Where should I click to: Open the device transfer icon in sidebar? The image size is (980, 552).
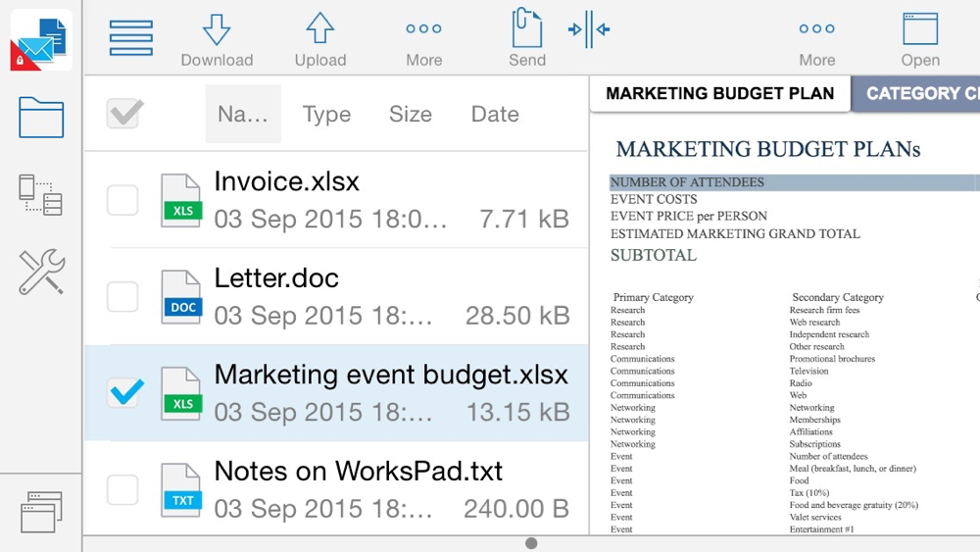41,194
